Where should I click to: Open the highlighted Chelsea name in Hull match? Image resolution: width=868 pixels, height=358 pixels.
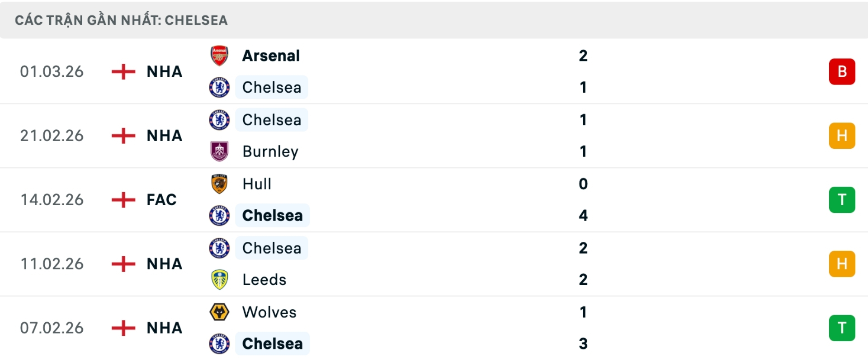click(272, 216)
